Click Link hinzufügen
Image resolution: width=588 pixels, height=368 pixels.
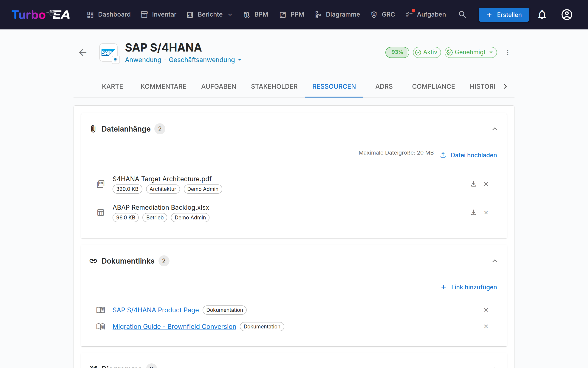469,287
